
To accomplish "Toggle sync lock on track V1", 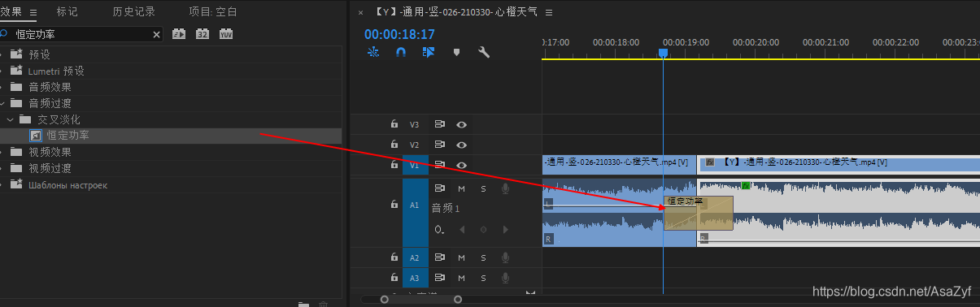I will pos(439,165).
